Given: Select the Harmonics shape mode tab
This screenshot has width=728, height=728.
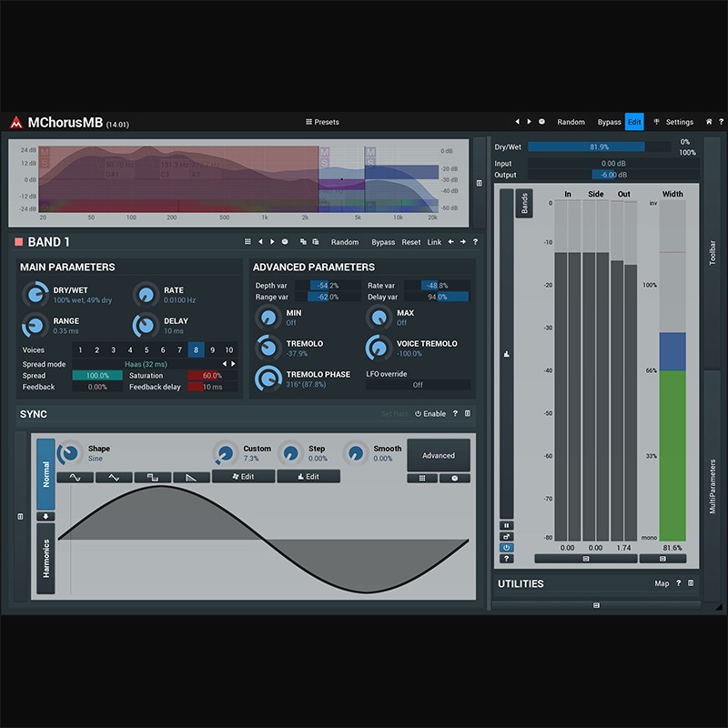Looking at the screenshot, I should [x=46, y=559].
